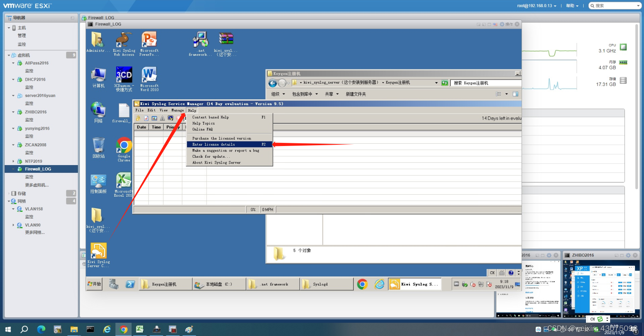Choose Enter license details from the Help menu

click(230, 144)
